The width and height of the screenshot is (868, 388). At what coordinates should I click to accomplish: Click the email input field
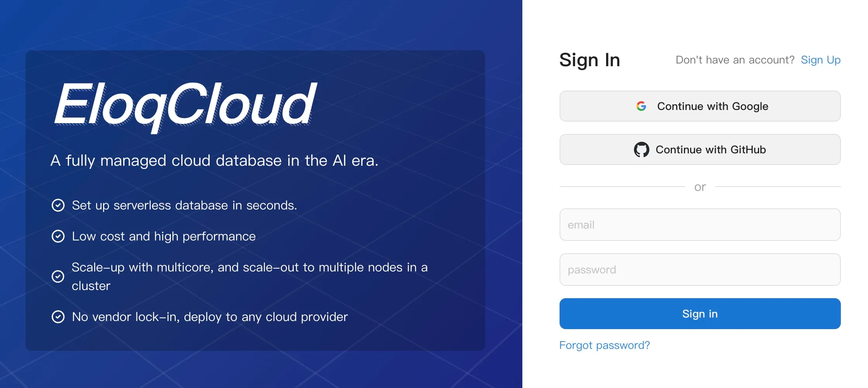(x=700, y=225)
